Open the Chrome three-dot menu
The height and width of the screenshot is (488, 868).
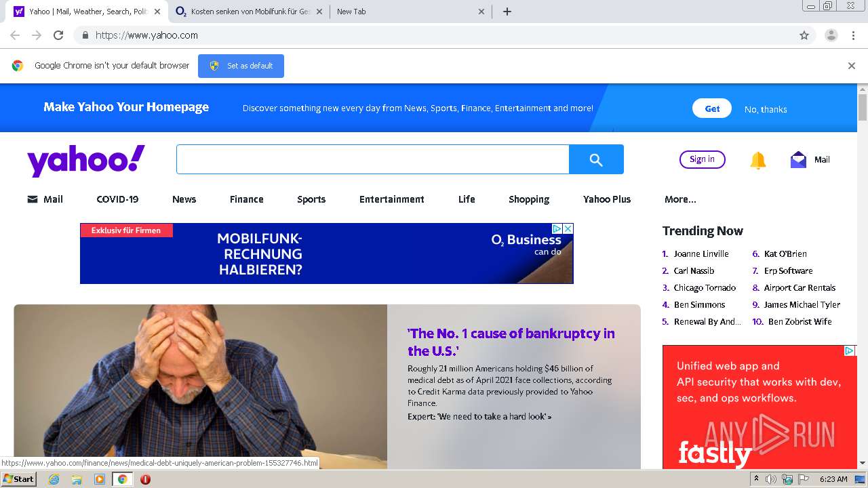853,35
